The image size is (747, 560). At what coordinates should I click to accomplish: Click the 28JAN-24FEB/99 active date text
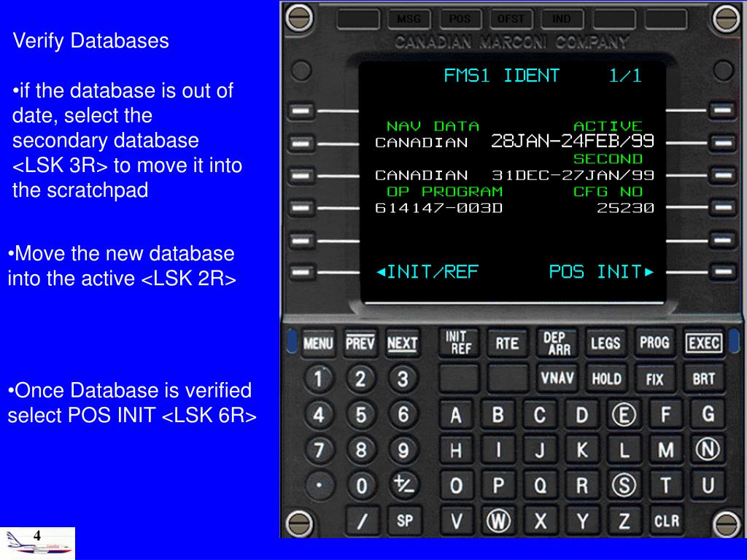click(x=573, y=141)
